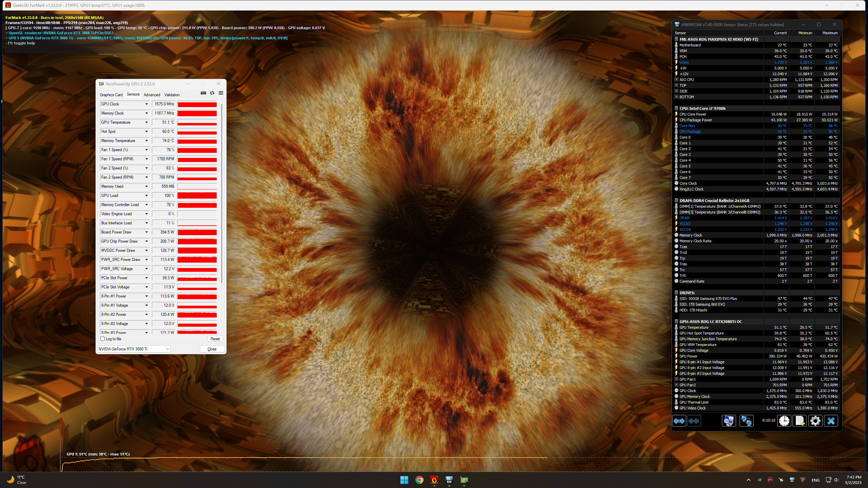The image size is (868, 488).
Task: Open GPU-Z hamburger menu icon
Action: (x=221, y=93)
